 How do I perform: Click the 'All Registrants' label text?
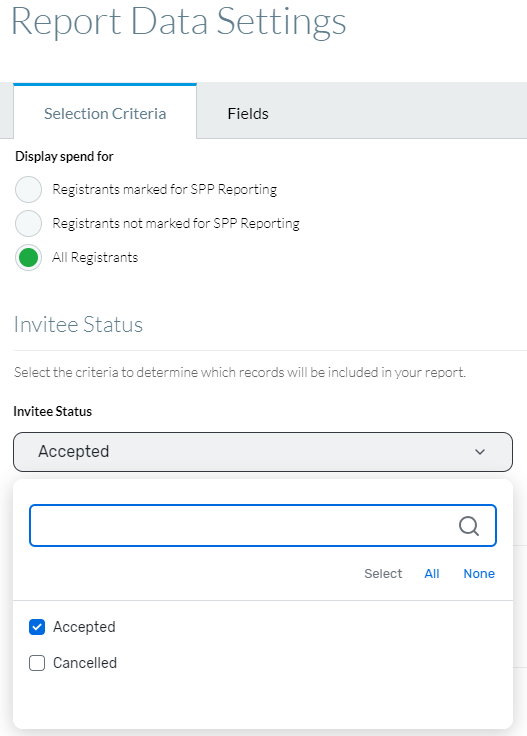[x=95, y=258]
